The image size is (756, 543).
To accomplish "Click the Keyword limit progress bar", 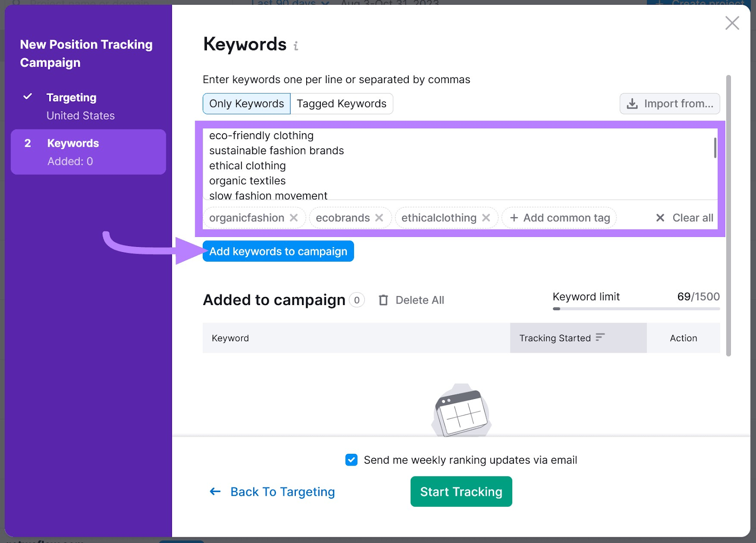I will click(636, 309).
